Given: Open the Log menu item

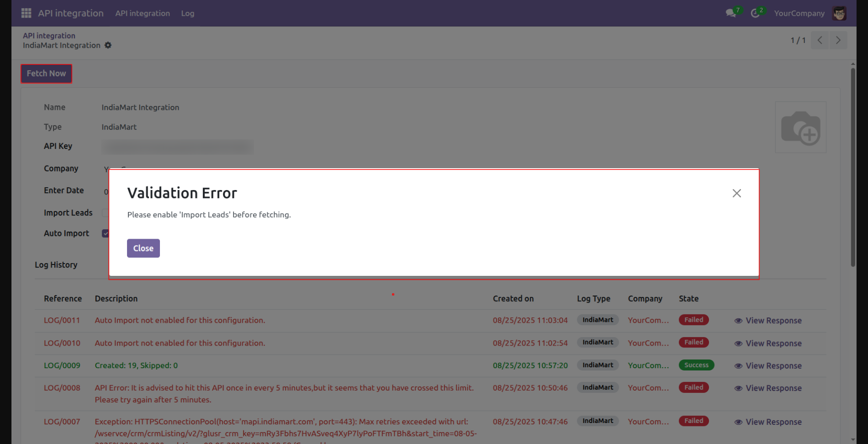Looking at the screenshot, I should 188,13.
